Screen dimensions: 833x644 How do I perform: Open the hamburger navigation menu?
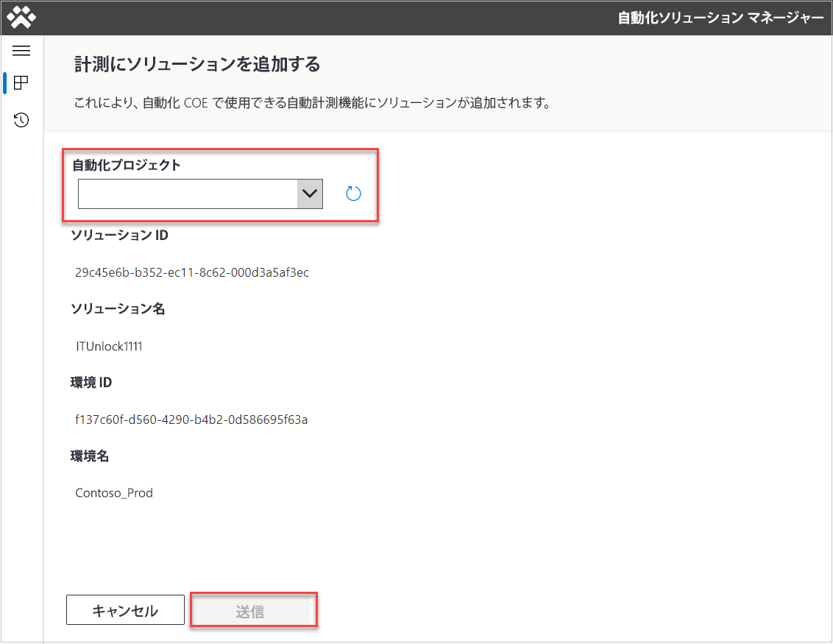point(21,51)
